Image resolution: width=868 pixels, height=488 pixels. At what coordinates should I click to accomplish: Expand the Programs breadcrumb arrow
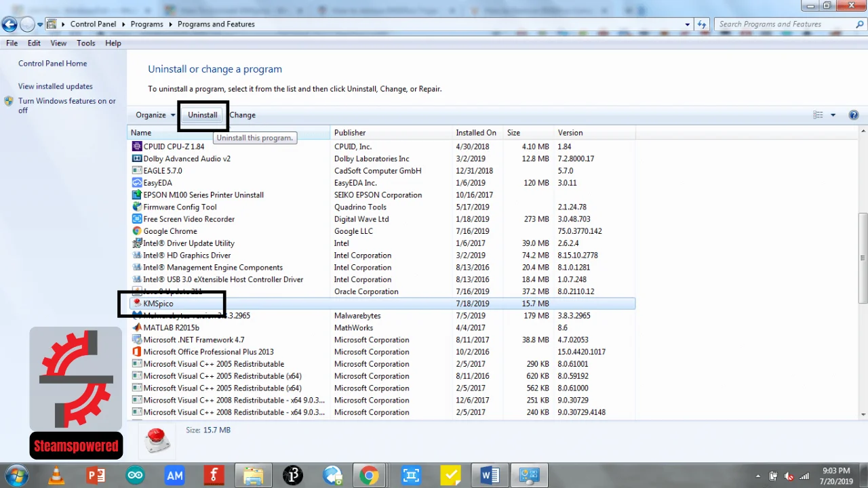pos(170,24)
